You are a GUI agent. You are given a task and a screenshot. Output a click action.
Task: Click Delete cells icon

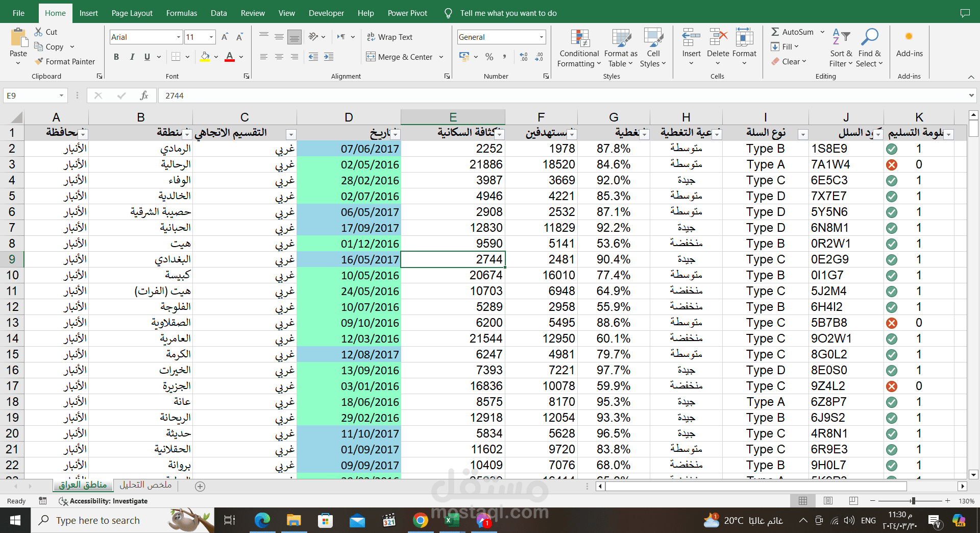718,38
